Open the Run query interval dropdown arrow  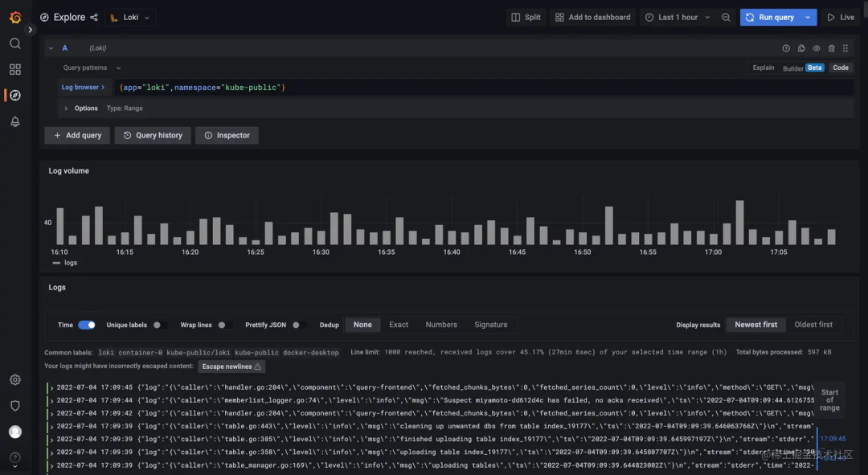tap(809, 17)
